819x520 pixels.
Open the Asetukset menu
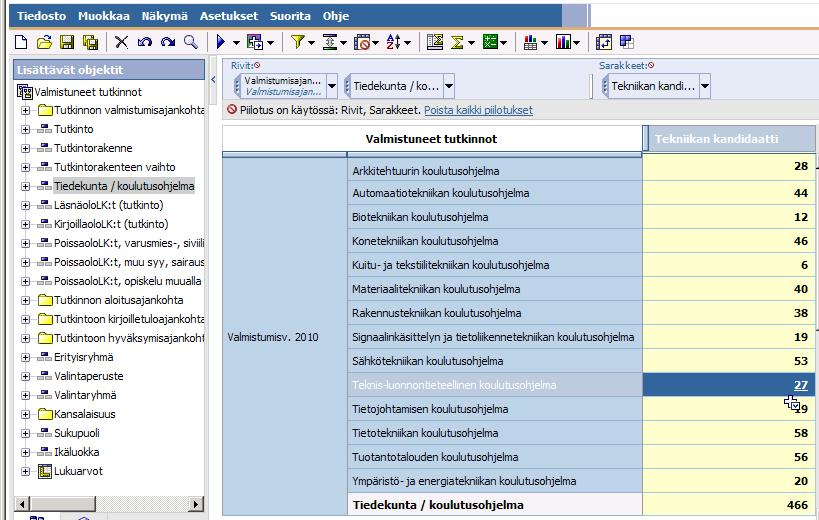(229, 16)
